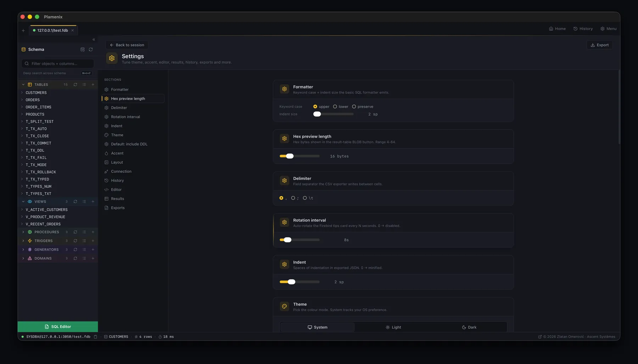Copy connection string icon in status bar

[95, 337]
